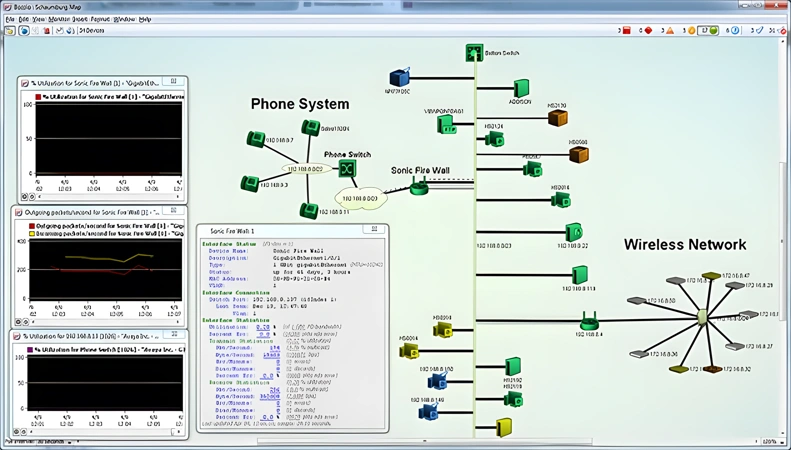Select the upper orange box device icon
The width and height of the screenshot is (791, 450).
tap(558, 118)
